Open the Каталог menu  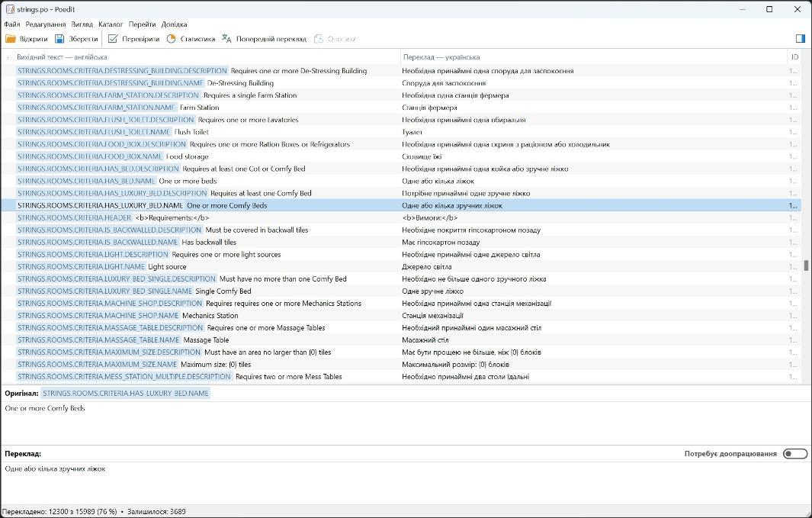click(x=111, y=24)
